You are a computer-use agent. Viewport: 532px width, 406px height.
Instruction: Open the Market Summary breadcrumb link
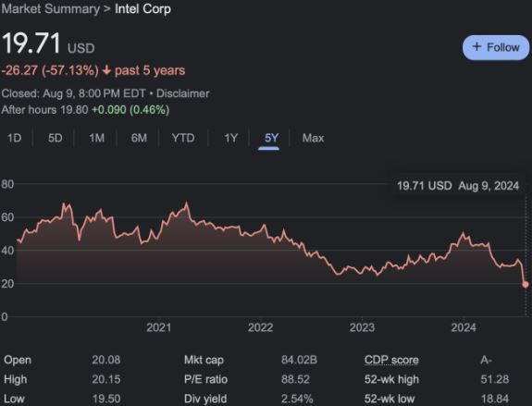51,9
